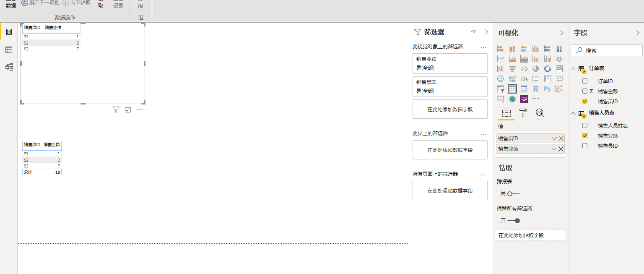The height and width of the screenshot is (274, 644).
Task: Select the waterfall chart visual
Action: 500,68
